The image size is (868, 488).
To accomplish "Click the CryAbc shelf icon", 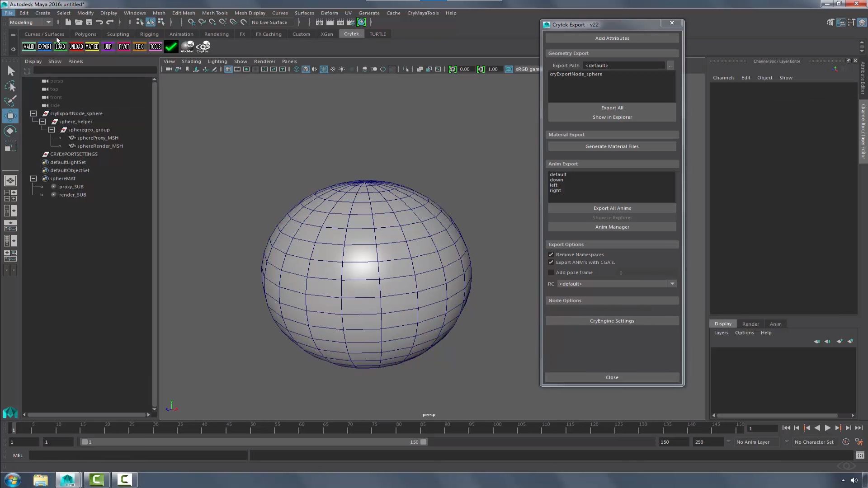I will click(x=203, y=47).
